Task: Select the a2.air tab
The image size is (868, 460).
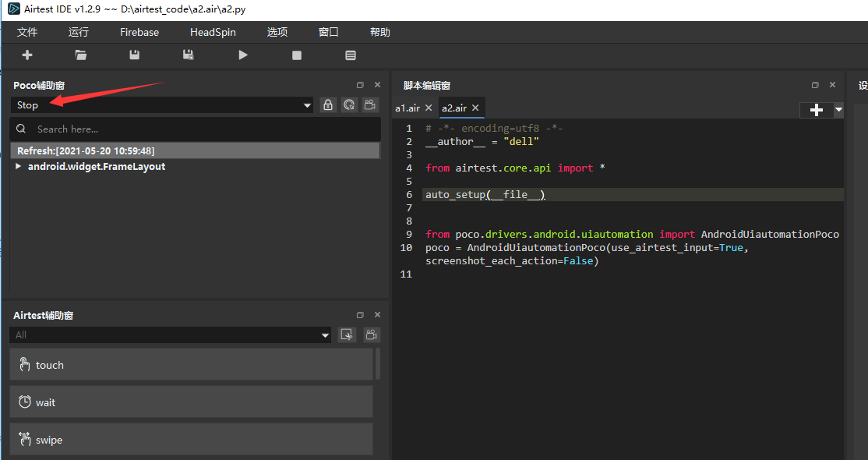Action: click(454, 108)
